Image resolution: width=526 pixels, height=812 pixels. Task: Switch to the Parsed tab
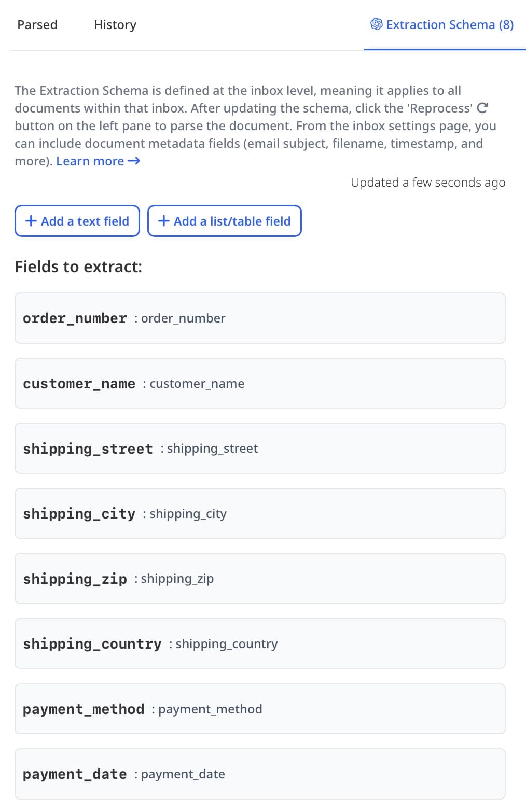click(37, 25)
